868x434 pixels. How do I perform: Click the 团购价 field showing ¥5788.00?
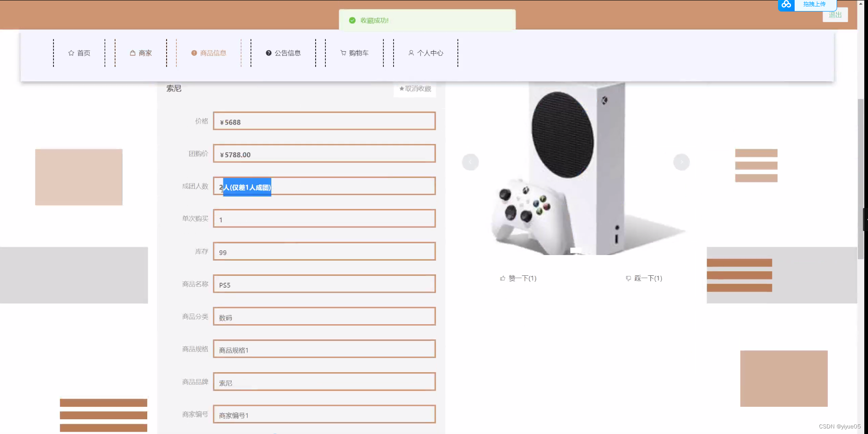pyautogui.click(x=324, y=154)
